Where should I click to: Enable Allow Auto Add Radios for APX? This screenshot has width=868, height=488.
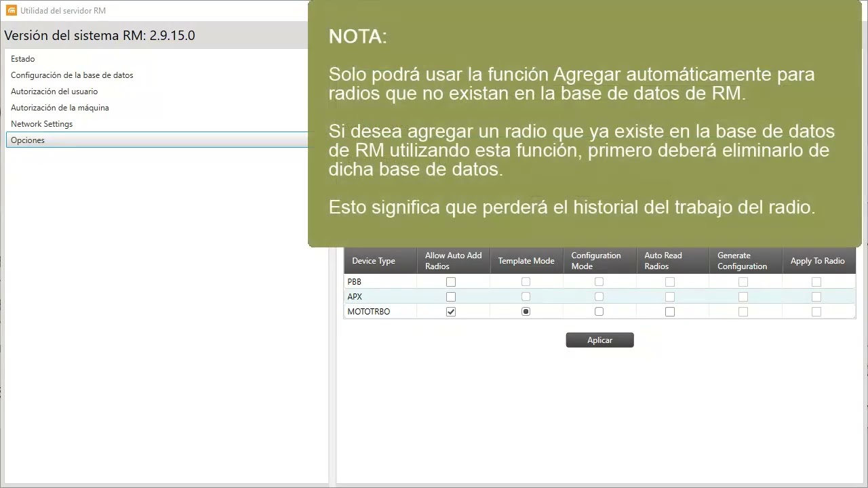tap(451, 297)
